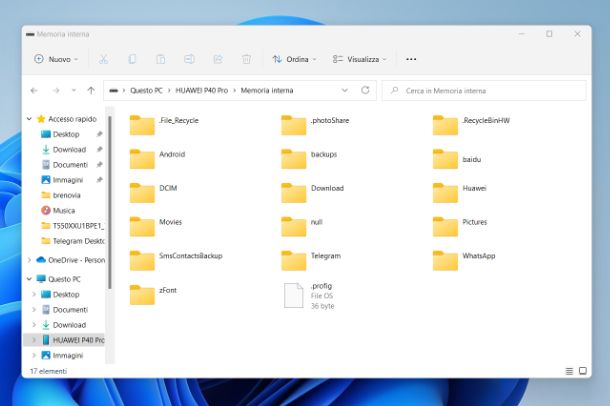Click the Delete trash icon

coord(246,59)
